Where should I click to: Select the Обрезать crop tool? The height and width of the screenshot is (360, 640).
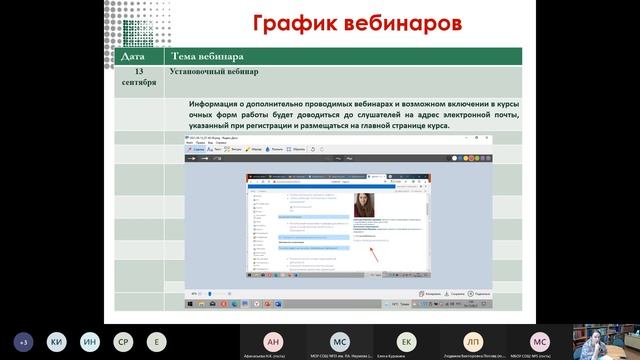point(296,149)
